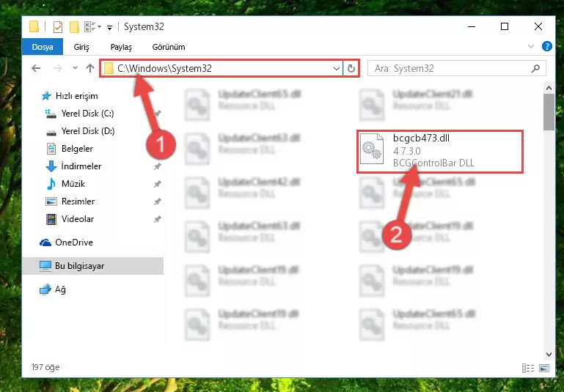Click the pin icon next to İndirmeler

tap(157, 166)
